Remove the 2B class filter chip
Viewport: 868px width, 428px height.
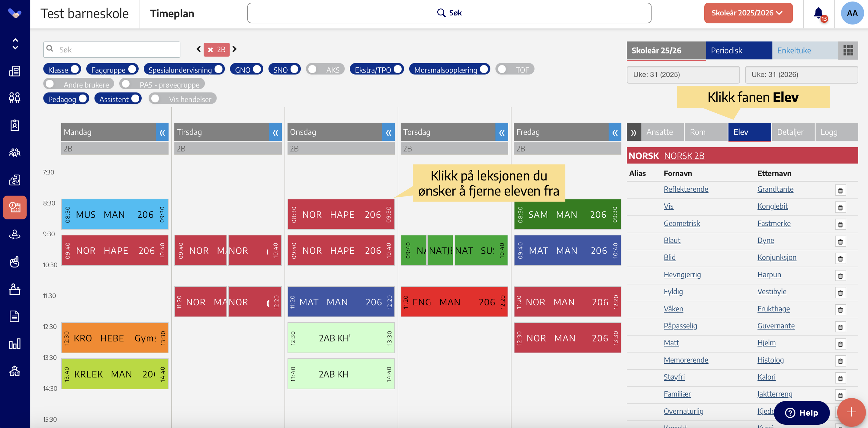pyautogui.click(x=210, y=50)
